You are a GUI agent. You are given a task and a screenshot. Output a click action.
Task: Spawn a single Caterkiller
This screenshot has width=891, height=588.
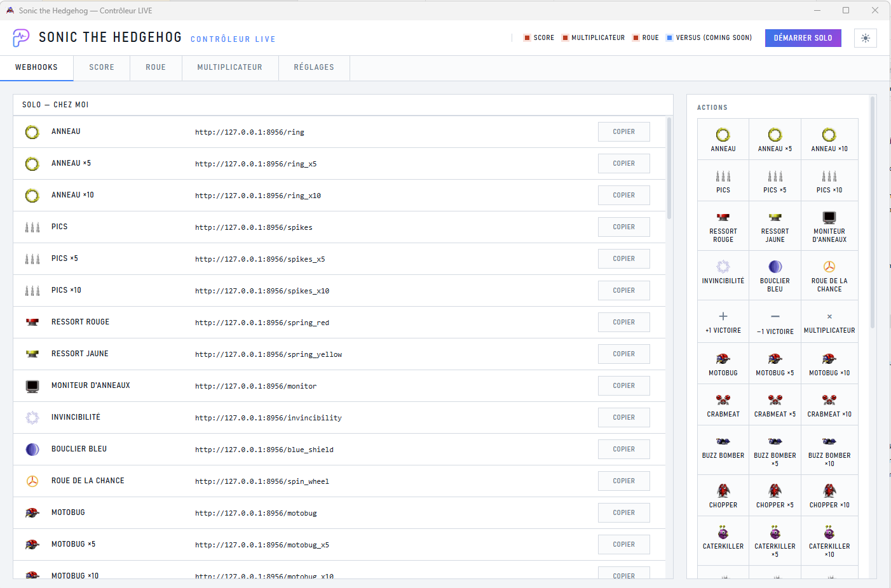723,541
